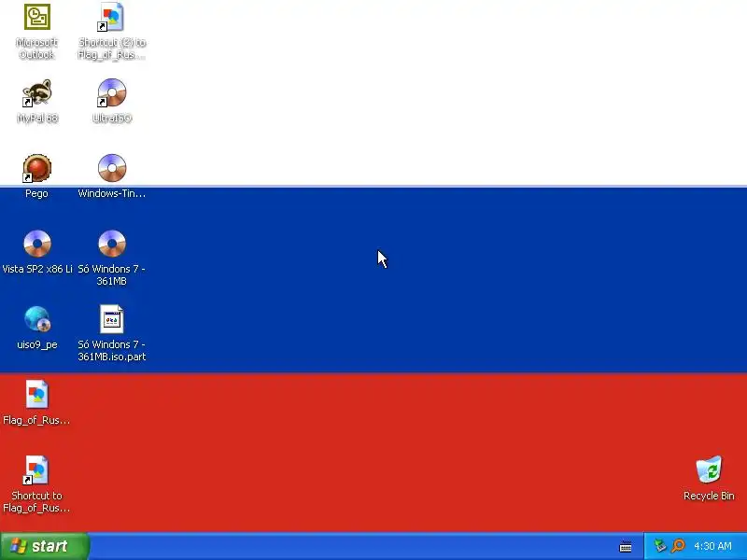Select the MyPal 68 raccoon icon
The height and width of the screenshot is (560, 747).
(36, 92)
